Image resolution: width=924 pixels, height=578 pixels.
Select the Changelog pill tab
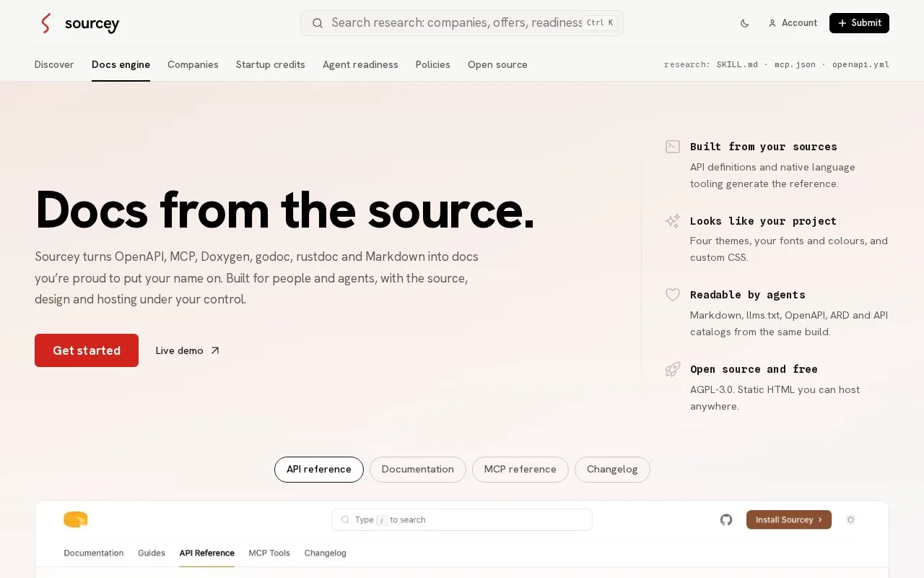(612, 470)
